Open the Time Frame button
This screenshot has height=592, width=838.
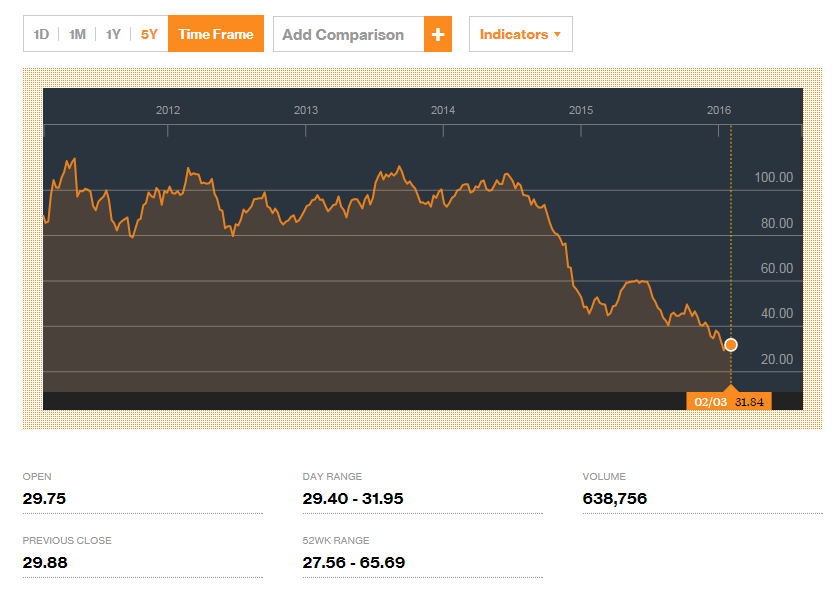click(x=216, y=34)
